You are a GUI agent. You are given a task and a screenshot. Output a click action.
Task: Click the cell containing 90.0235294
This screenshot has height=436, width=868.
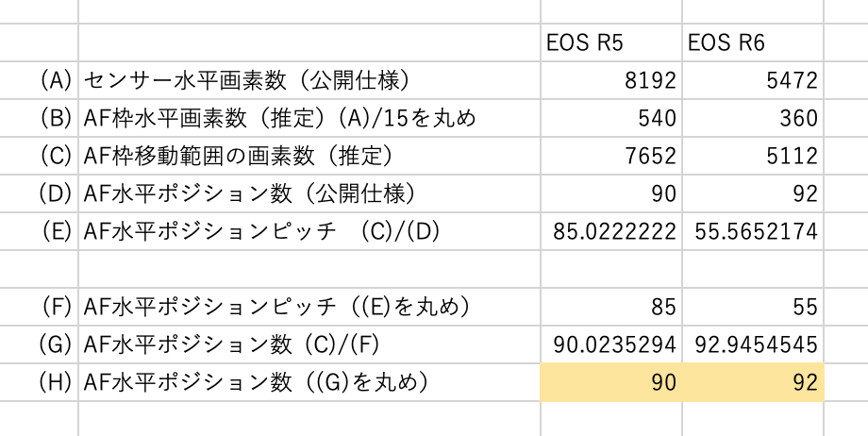coord(610,344)
